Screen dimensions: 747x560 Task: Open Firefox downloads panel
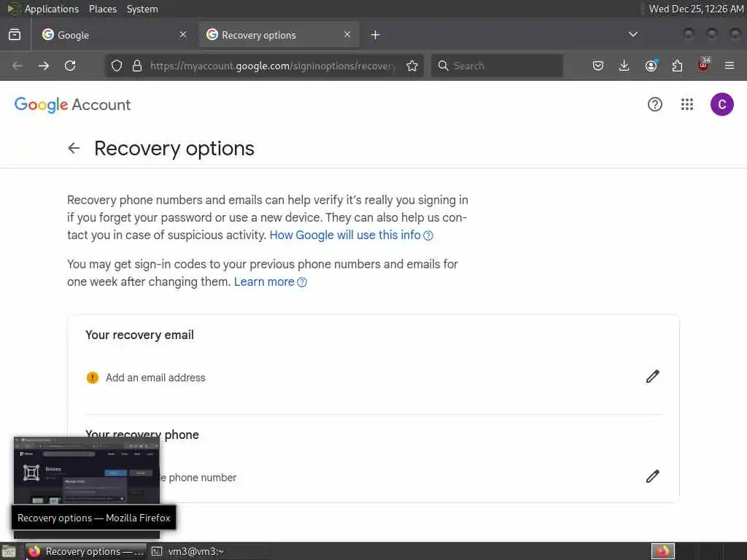click(624, 66)
